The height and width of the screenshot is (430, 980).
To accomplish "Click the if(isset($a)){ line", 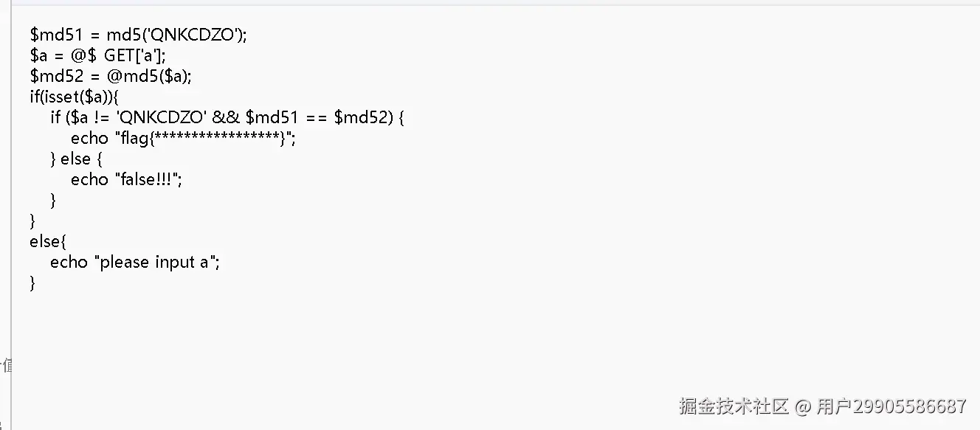I will pyautogui.click(x=74, y=97).
